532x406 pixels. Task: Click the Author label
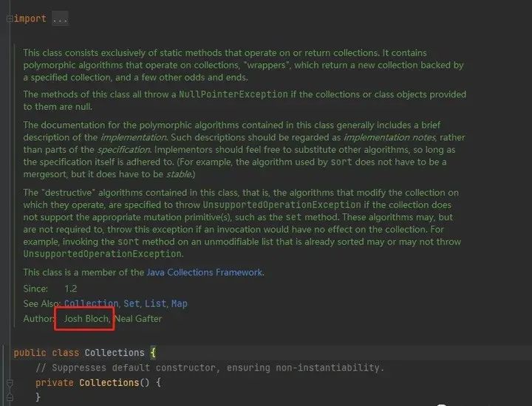click(x=38, y=319)
